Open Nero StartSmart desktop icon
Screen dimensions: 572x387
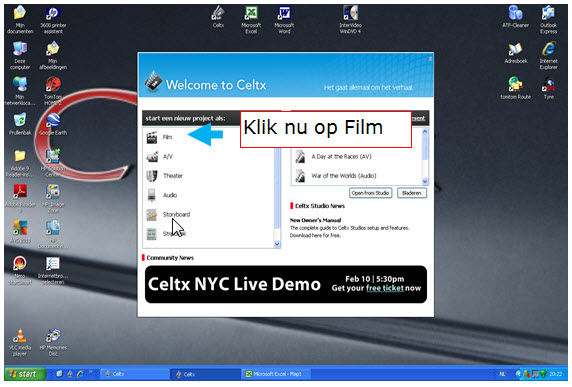tap(20, 270)
